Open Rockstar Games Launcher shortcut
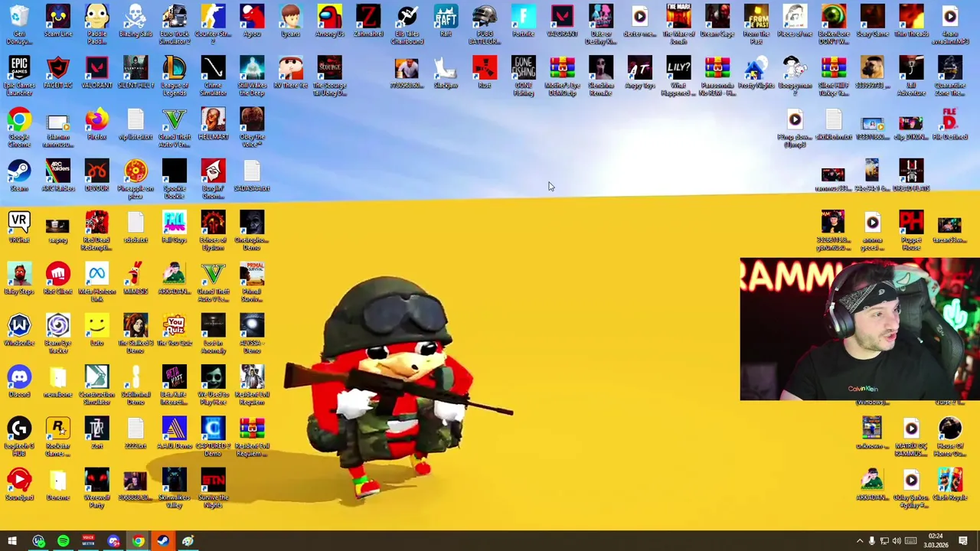The image size is (980, 551). [x=58, y=435]
